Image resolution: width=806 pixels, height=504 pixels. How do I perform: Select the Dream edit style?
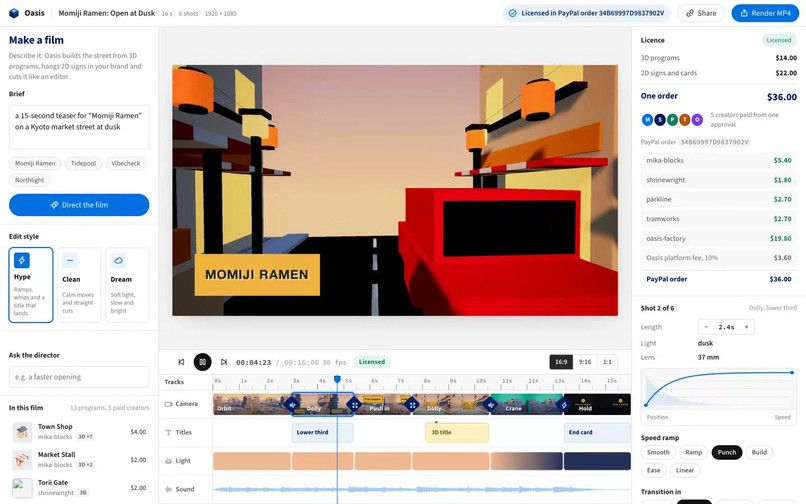click(127, 285)
